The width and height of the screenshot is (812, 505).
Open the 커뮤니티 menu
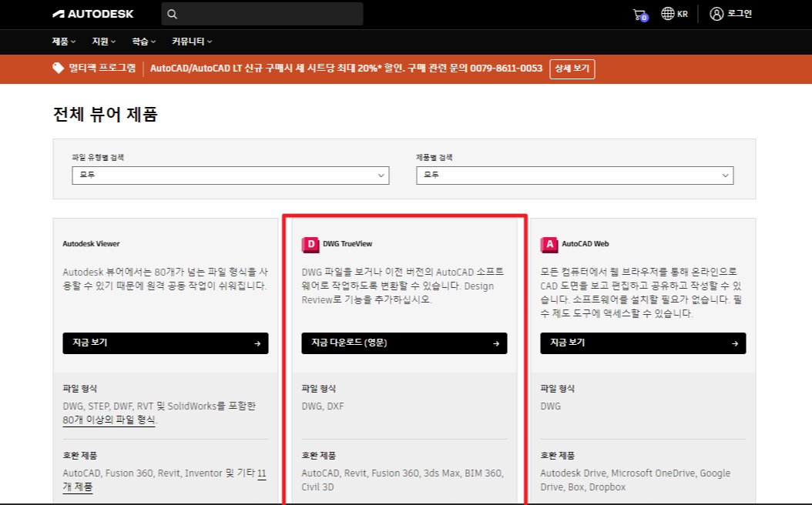coord(192,42)
